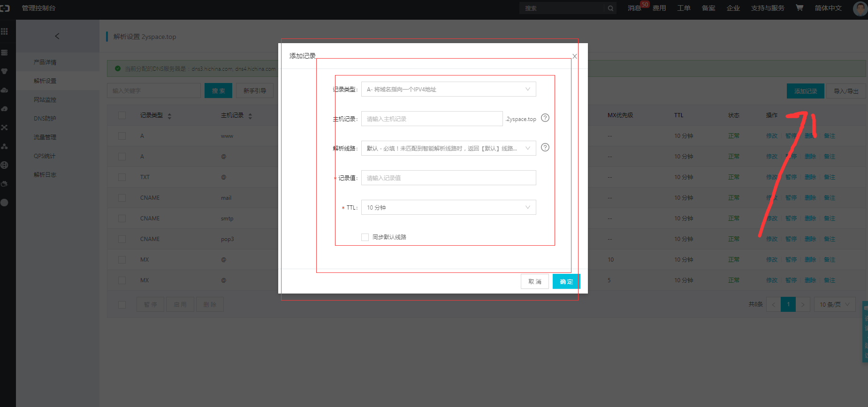This screenshot has width=868, height=407.
Task: Open the 10 条/页 page size dropdown
Action: 835,305
